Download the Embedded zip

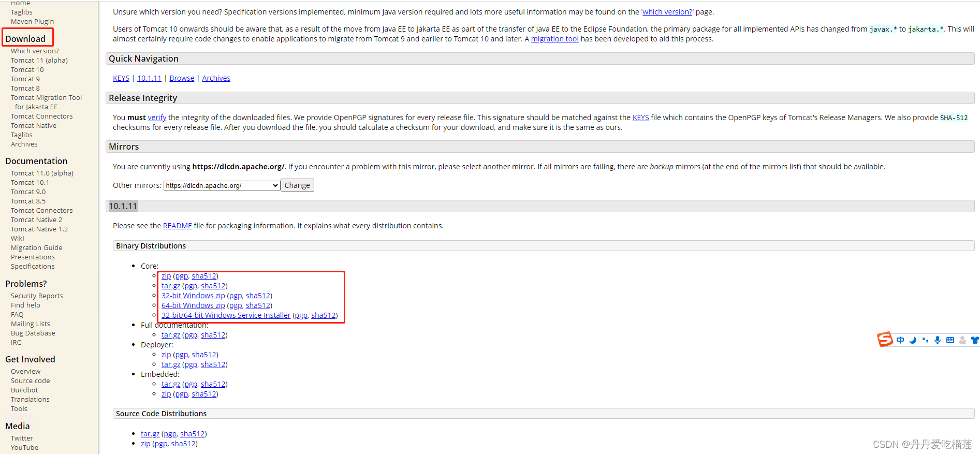[166, 394]
